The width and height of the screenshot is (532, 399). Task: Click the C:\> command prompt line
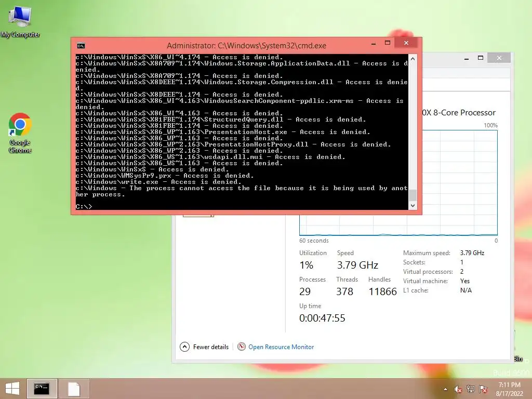84,206
